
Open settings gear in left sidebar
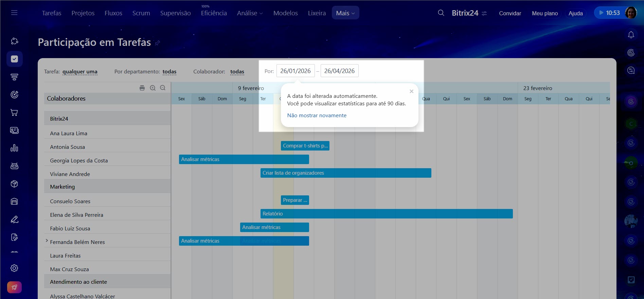(x=14, y=268)
